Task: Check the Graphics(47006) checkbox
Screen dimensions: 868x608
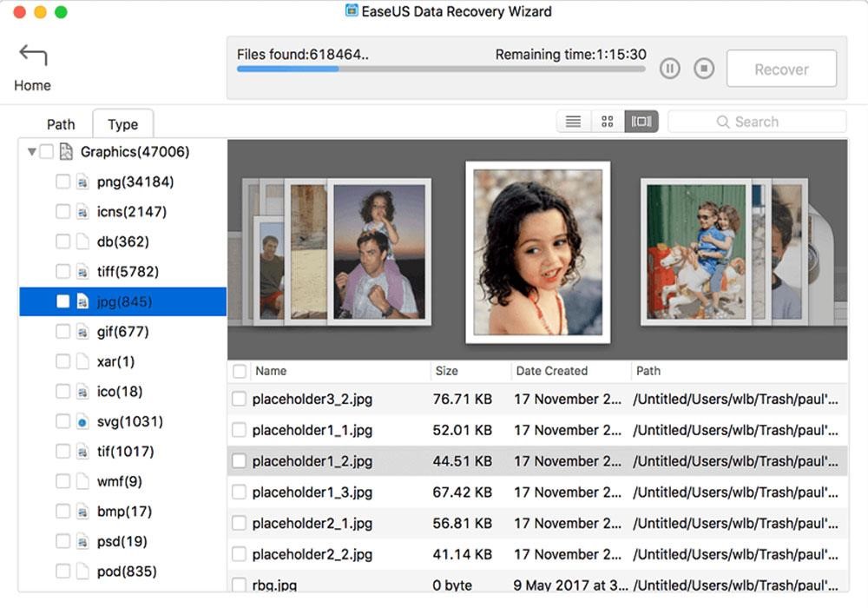Action: pyautogui.click(x=47, y=152)
